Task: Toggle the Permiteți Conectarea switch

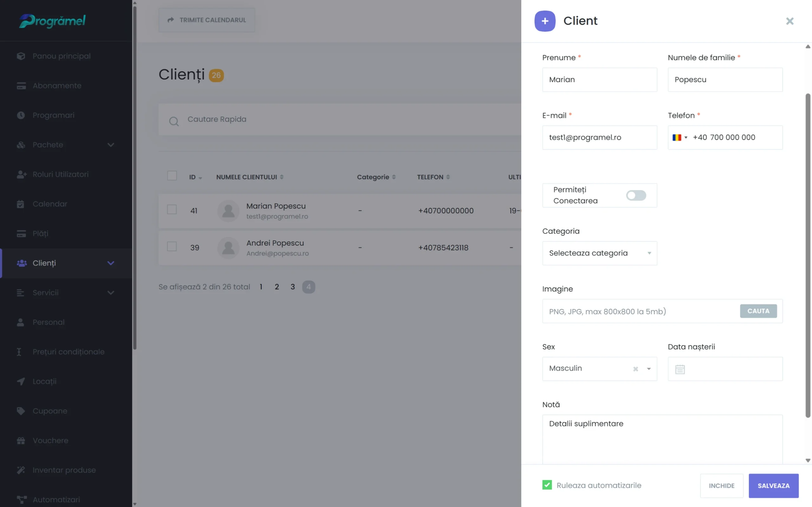Action: [x=636, y=195]
